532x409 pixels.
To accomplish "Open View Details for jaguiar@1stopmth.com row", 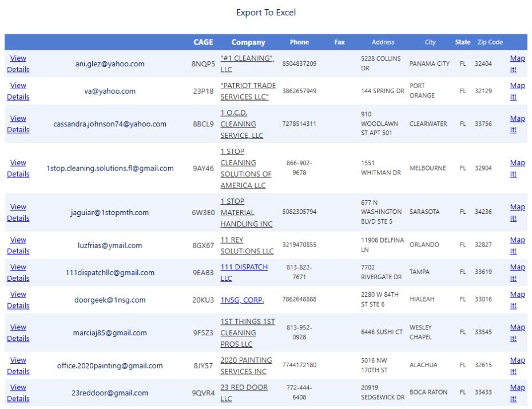I will pos(18,213).
